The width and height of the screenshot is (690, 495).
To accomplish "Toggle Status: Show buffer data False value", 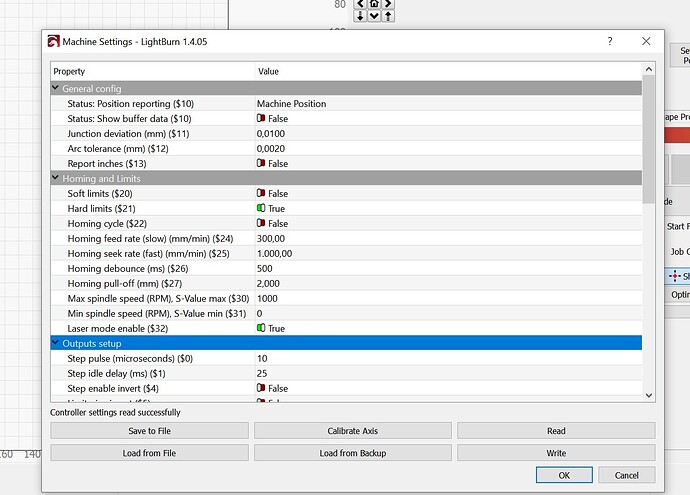I will [272, 118].
